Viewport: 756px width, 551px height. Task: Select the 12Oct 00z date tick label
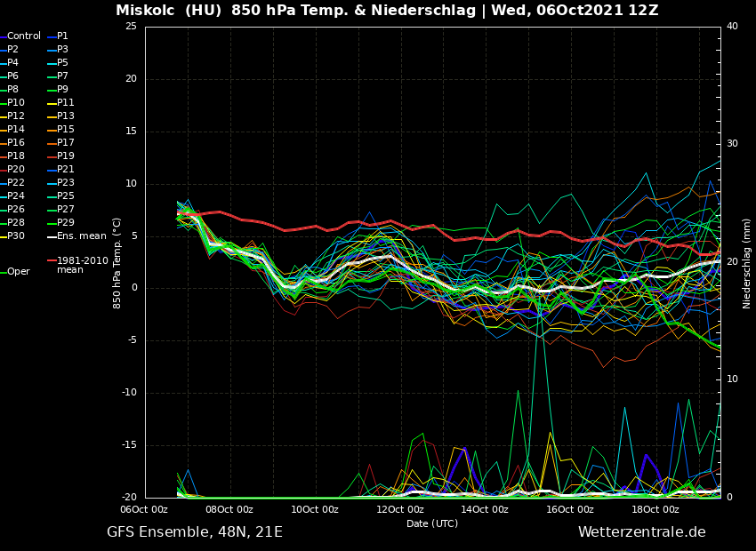(400, 510)
